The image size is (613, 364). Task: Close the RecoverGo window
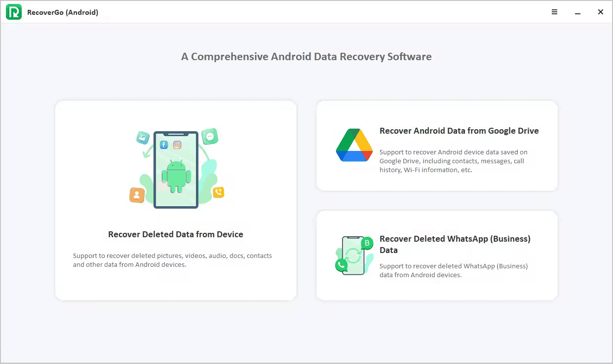601,12
